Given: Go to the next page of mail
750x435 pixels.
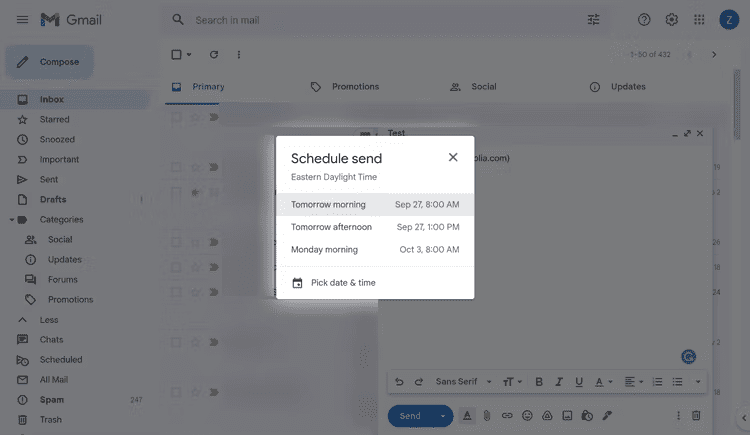Looking at the screenshot, I should [x=714, y=55].
